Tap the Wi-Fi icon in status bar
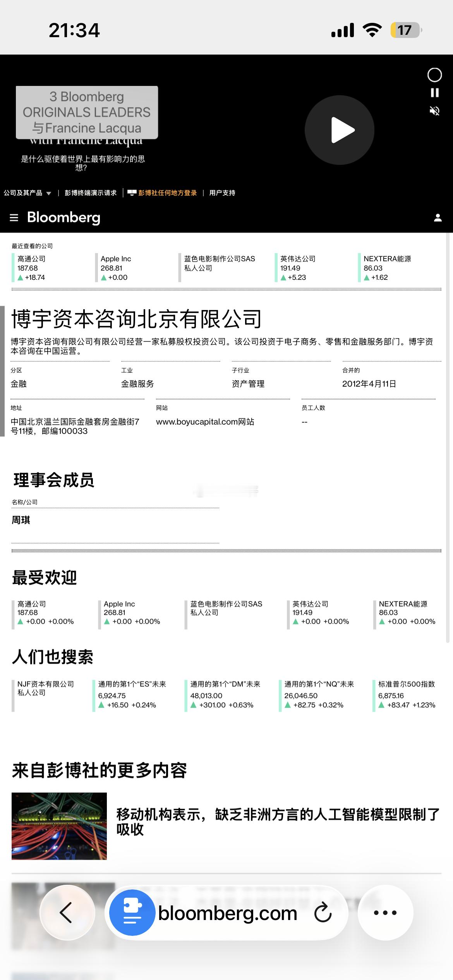453x980 pixels. [x=372, y=30]
